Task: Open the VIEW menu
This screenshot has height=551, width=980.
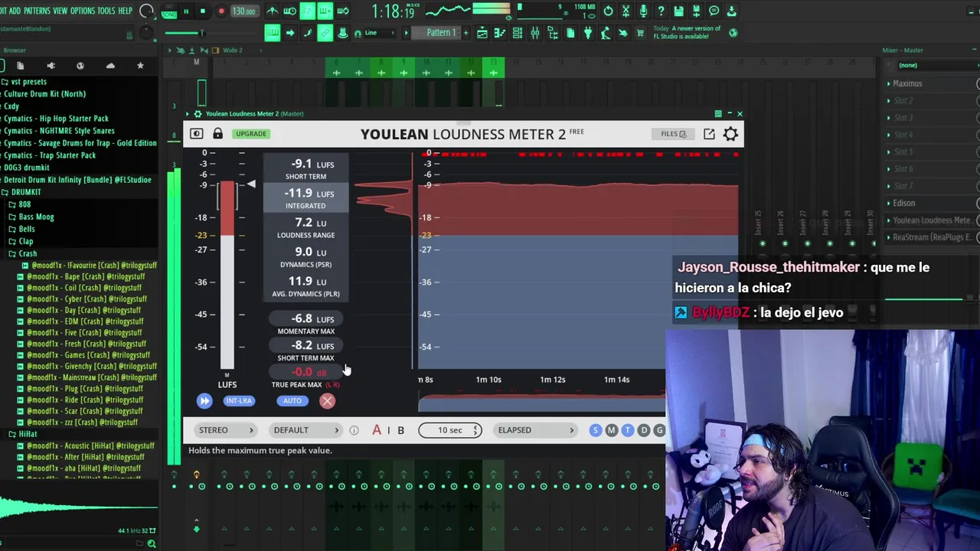Action: pos(60,11)
